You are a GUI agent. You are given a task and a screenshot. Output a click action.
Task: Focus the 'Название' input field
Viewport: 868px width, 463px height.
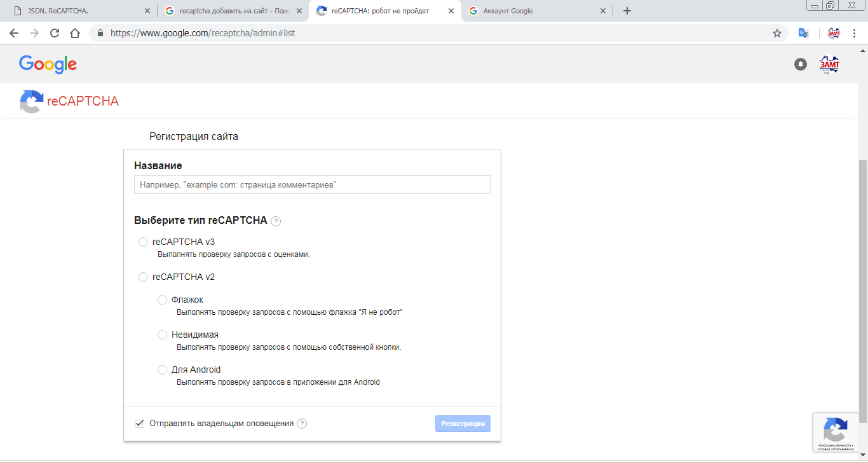click(x=312, y=185)
